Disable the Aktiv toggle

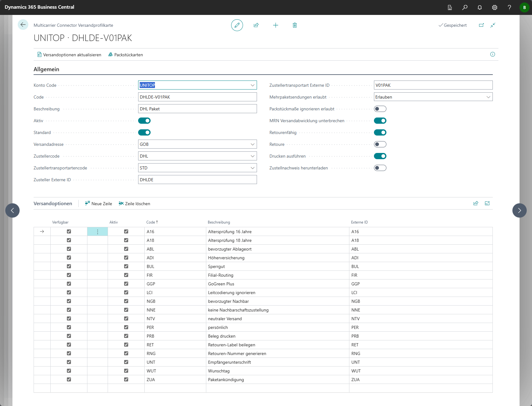pyautogui.click(x=144, y=121)
